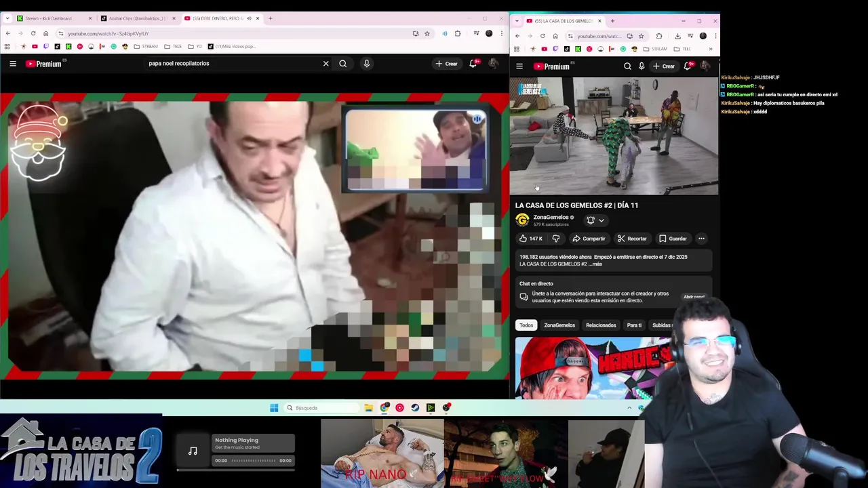
Task: Bookmark this page star in left browser
Action: 427,33
